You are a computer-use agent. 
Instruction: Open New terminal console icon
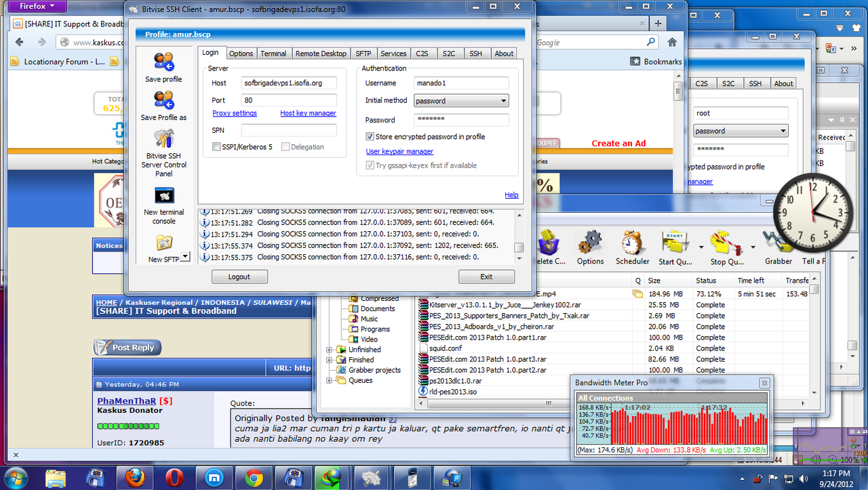point(163,196)
